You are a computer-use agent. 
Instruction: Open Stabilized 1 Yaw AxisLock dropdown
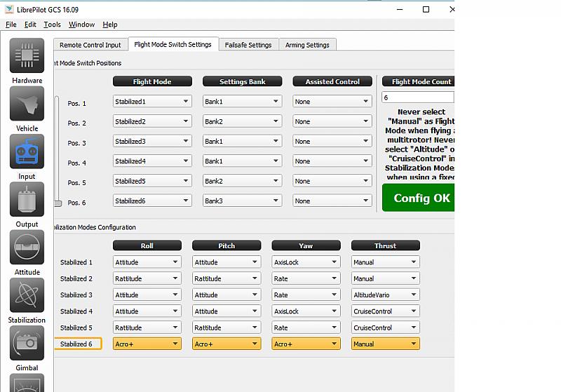point(306,262)
